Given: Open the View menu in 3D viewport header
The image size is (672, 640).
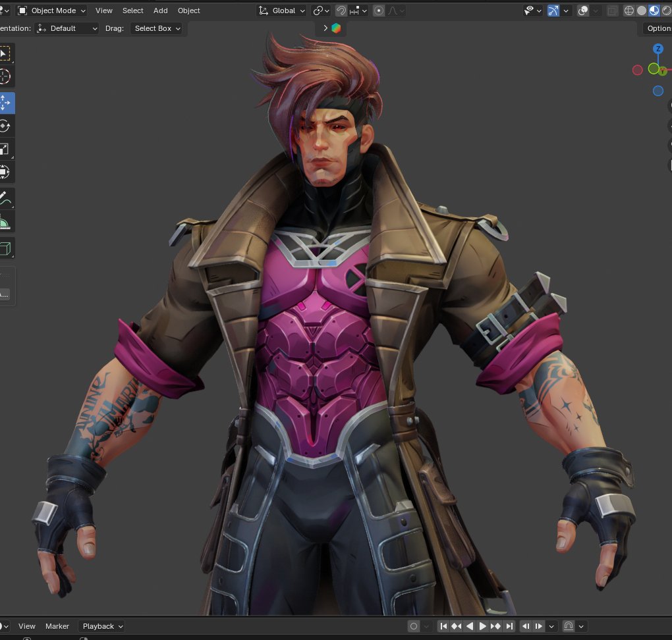Looking at the screenshot, I should (103, 11).
